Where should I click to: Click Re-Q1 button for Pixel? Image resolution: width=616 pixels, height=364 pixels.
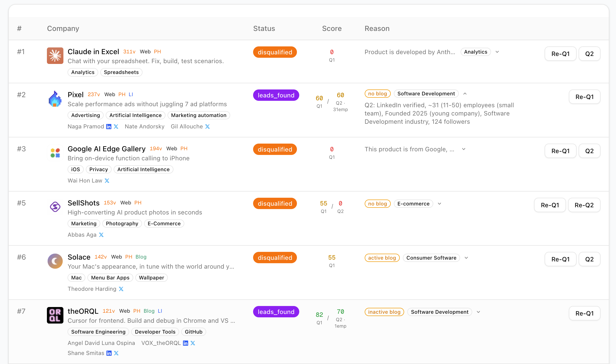585,97
